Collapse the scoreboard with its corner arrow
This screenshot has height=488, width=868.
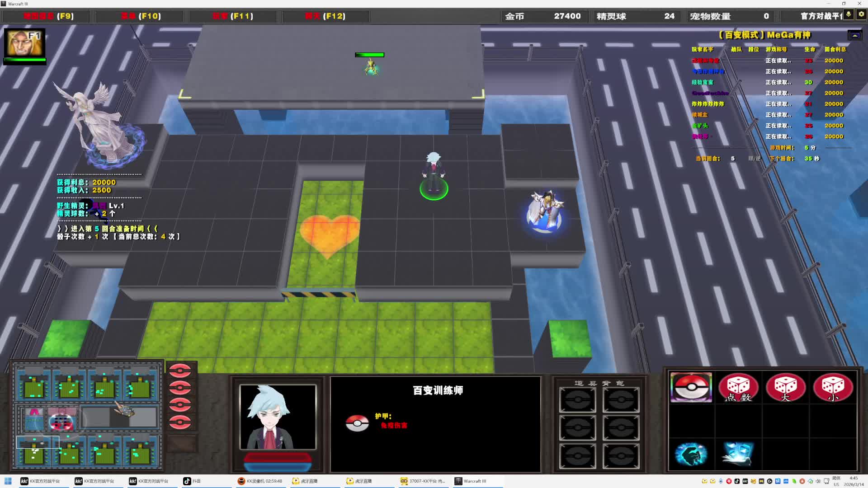854,35
